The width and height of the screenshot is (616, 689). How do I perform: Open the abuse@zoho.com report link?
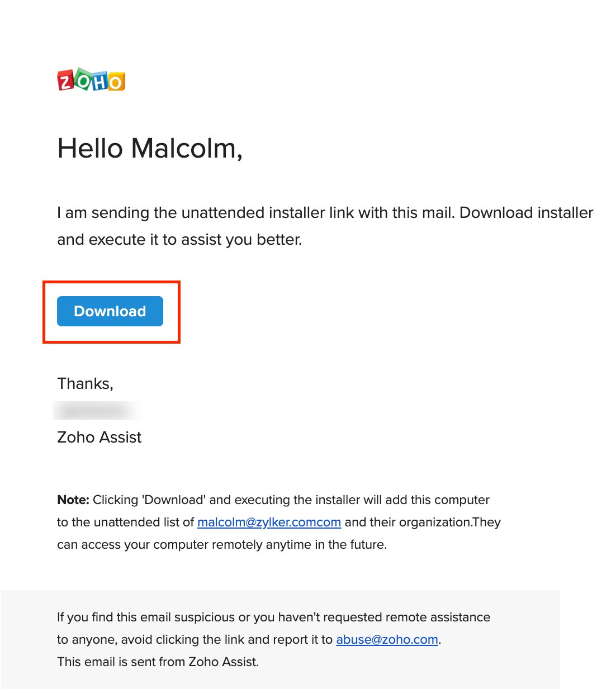point(387,639)
